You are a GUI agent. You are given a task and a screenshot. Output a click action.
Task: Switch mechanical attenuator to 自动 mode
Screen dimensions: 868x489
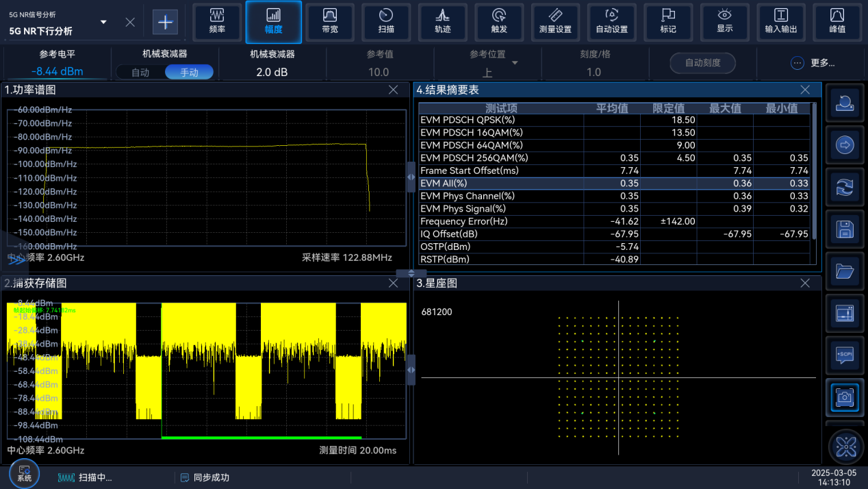click(x=140, y=72)
